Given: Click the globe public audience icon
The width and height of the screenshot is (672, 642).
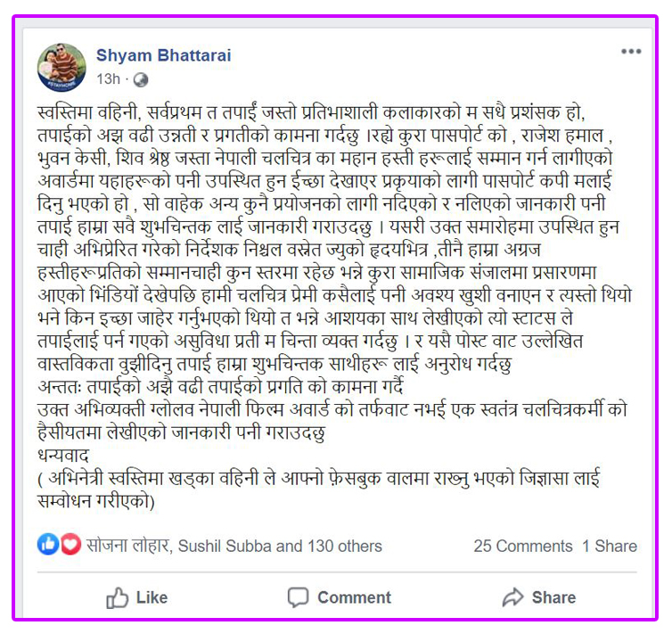Looking at the screenshot, I should click(x=141, y=79).
